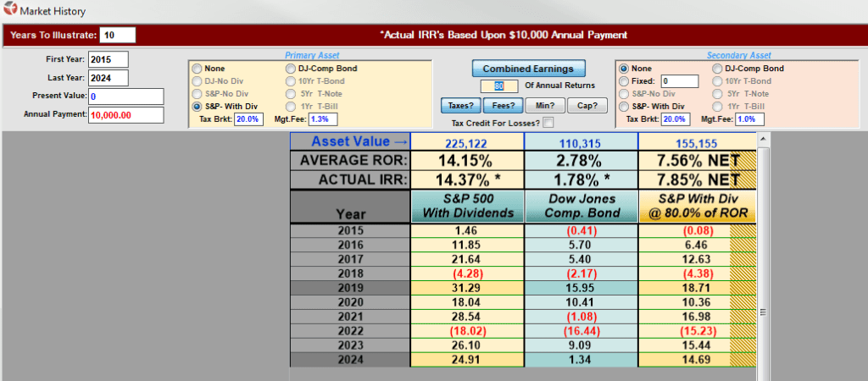The width and height of the screenshot is (868, 381).
Task: Click the table vertical scrollbar thumb
Action: pyautogui.click(x=762, y=313)
